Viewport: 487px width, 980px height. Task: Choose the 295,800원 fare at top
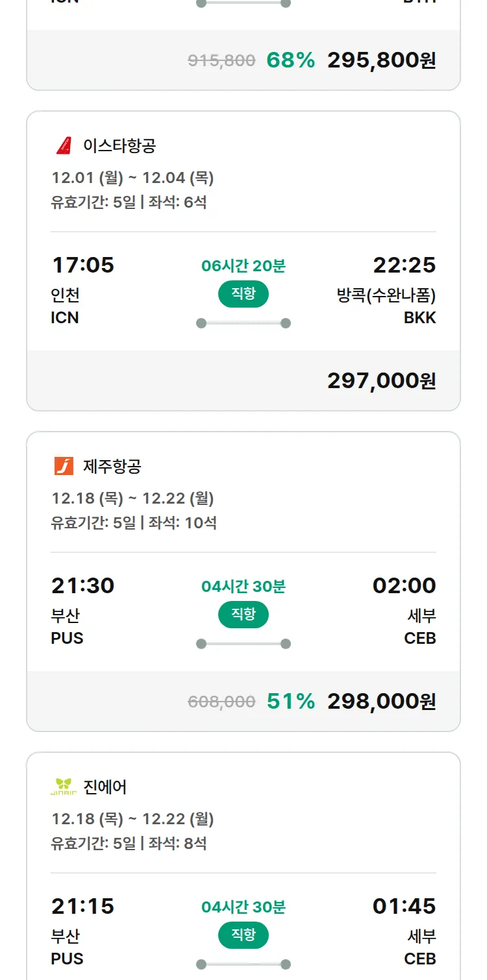coord(381,60)
